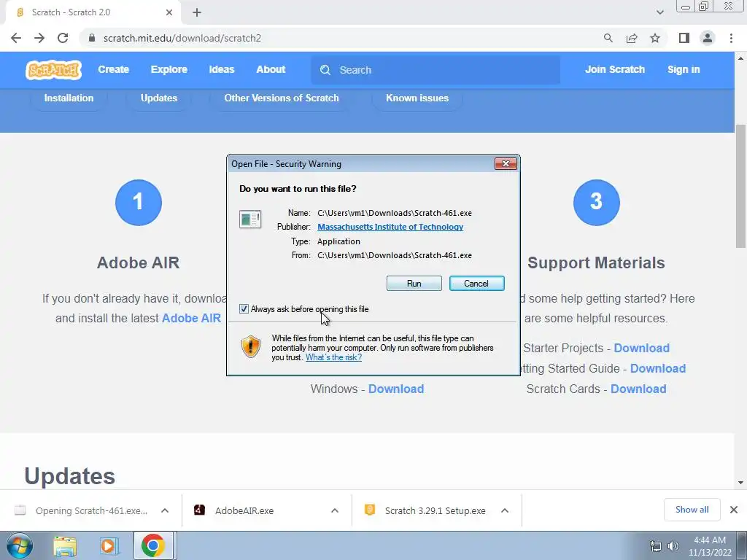Click the Scratch logo in the navbar
Screen dimensions: 747x560
53,70
